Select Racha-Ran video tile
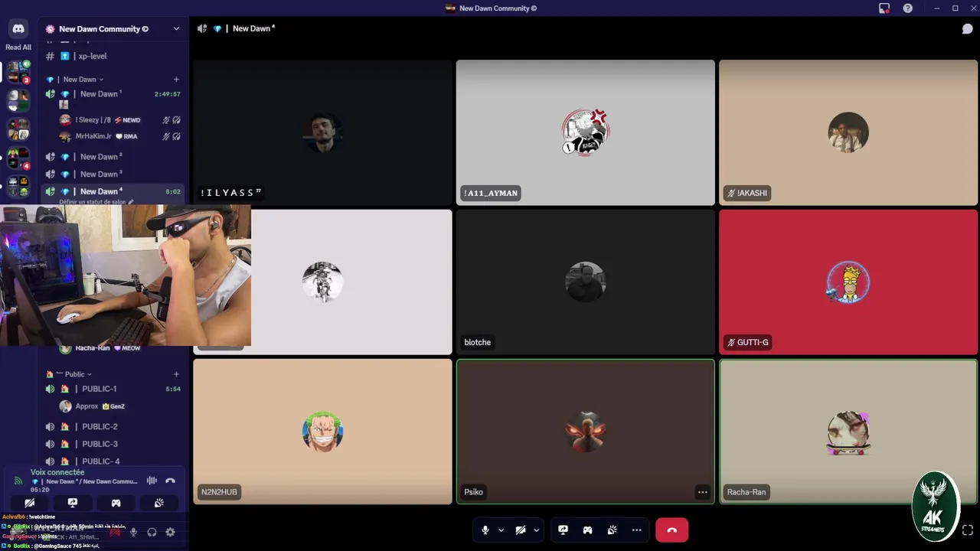Screen dimensions: 980x551 848,432
